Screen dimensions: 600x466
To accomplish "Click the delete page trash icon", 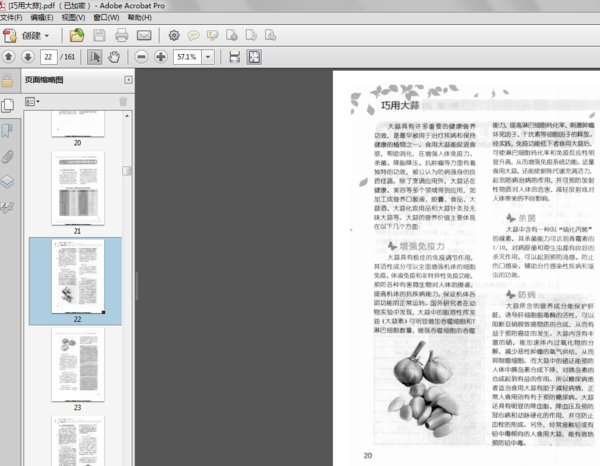I will point(123,101).
